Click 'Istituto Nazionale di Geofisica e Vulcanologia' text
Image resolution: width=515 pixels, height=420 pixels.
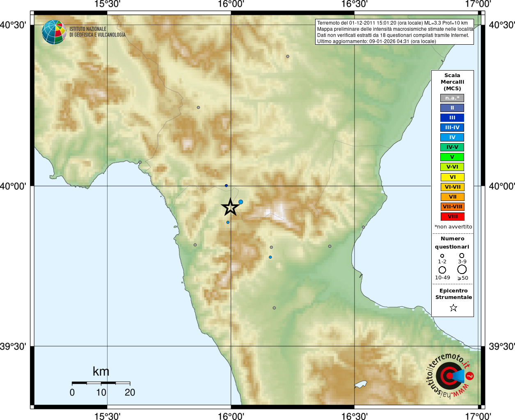[x=97, y=32]
